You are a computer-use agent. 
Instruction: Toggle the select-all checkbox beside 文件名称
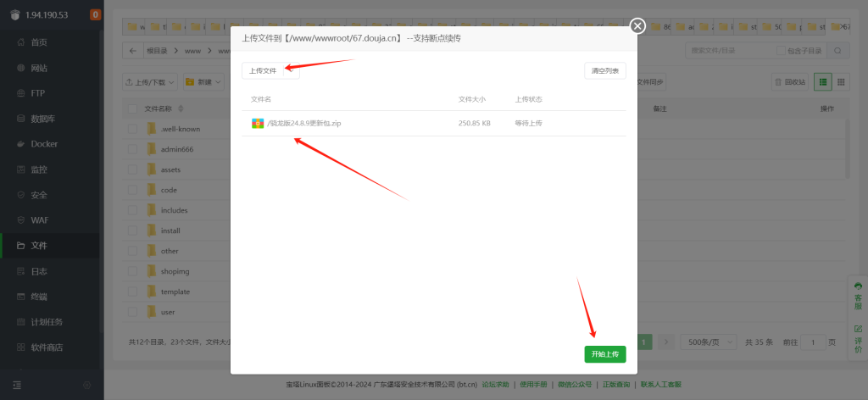132,108
